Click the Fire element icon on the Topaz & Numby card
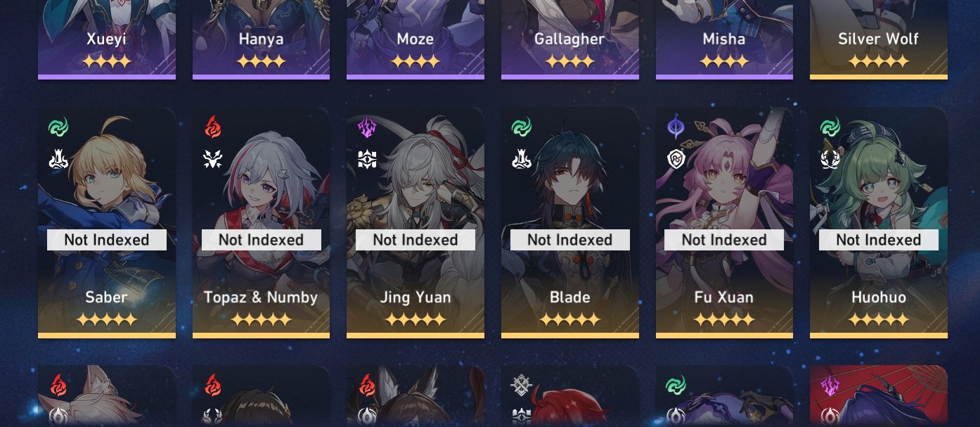The image size is (980, 427). tap(213, 127)
